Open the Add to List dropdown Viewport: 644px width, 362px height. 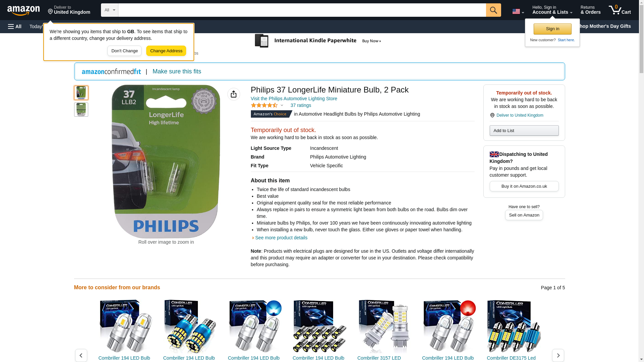click(524, 130)
